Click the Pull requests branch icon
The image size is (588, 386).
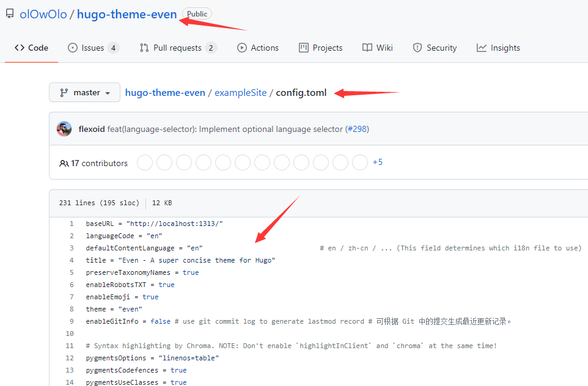144,48
